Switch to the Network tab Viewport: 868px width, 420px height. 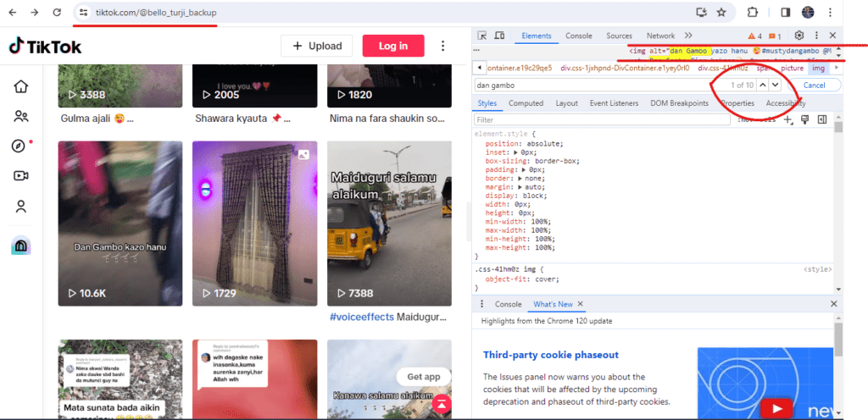[x=660, y=36]
